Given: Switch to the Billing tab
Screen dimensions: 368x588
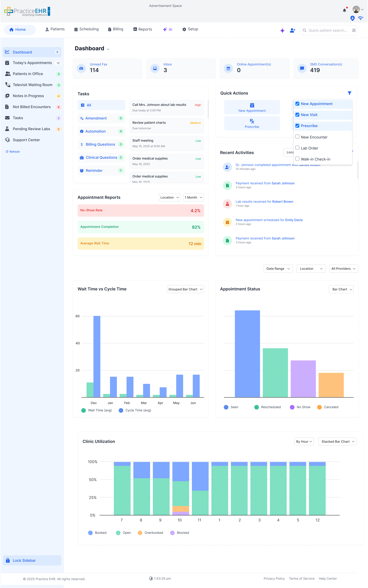Looking at the screenshot, I should [x=116, y=29].
